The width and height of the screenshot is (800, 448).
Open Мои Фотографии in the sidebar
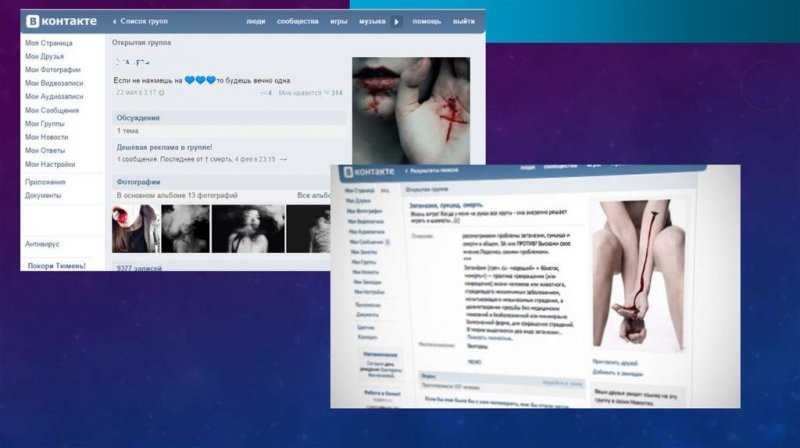(x=53, y=69)
